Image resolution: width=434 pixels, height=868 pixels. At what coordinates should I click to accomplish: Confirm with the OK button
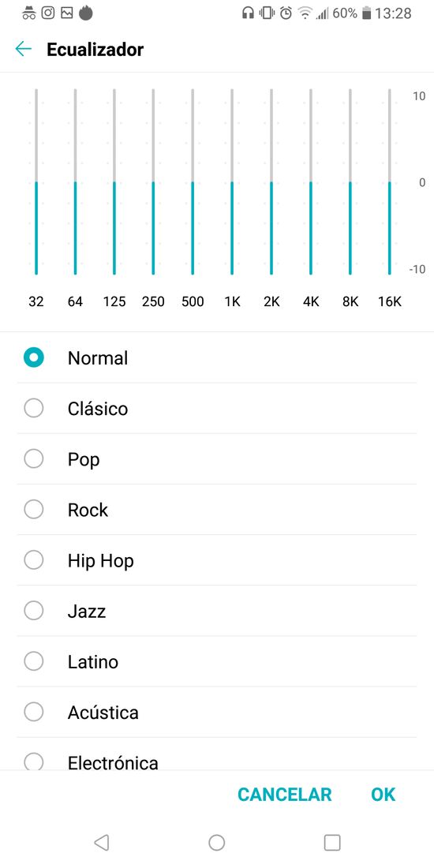click(383, 795)
